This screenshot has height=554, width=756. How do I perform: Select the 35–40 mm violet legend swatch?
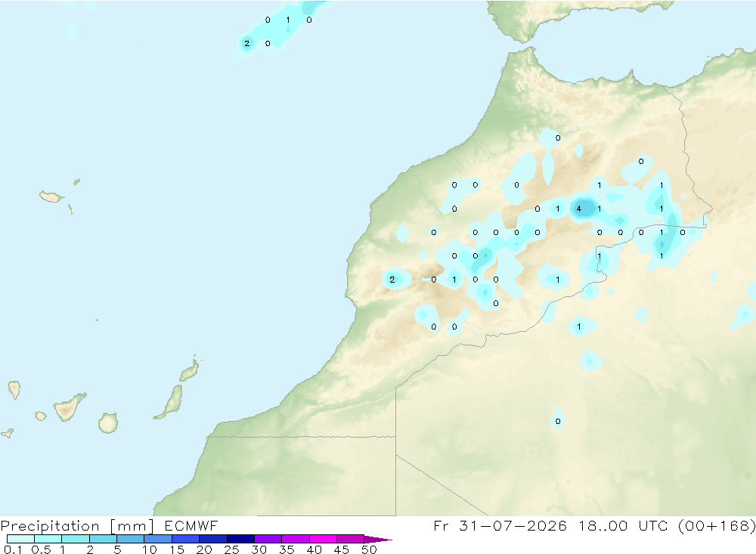(296, 539)
